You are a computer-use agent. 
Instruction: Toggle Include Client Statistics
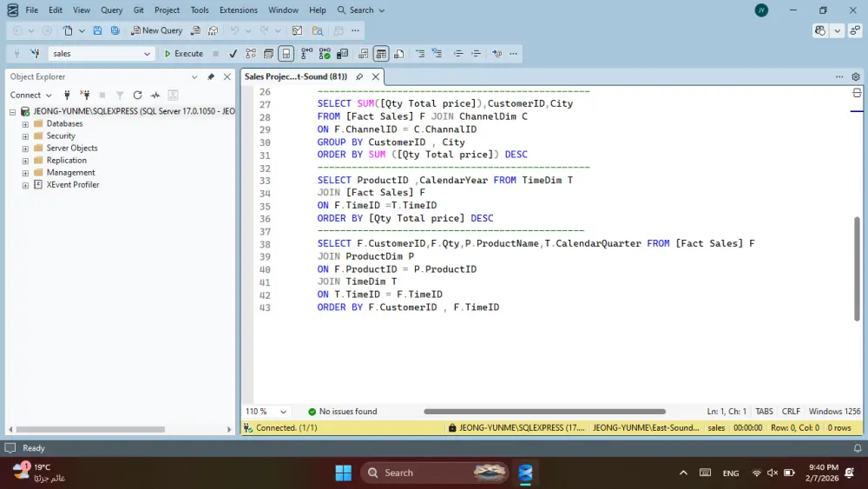[343, 54]
